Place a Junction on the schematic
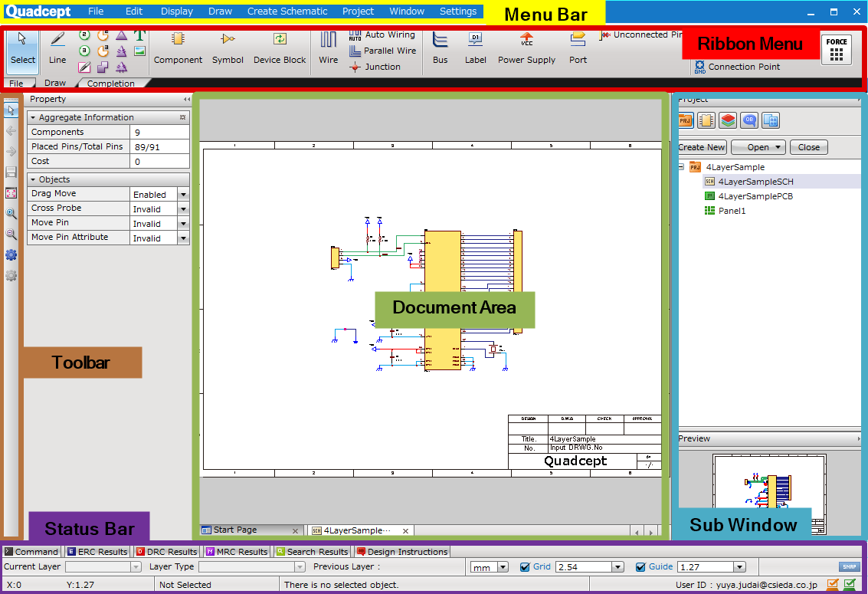Screen dimensions: 868x594 coord(382,67)
